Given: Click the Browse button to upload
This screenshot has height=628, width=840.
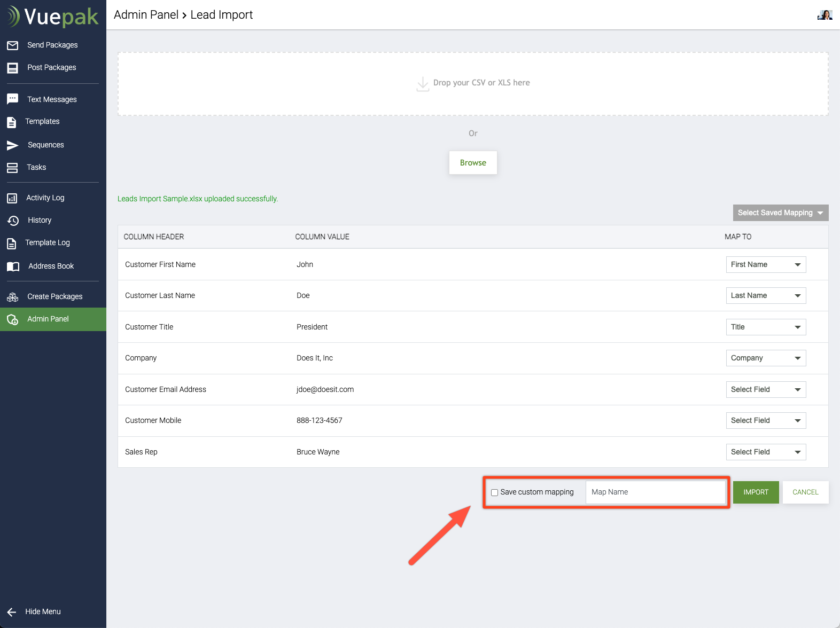Looking at the screenshot, I should pos(473,162).
